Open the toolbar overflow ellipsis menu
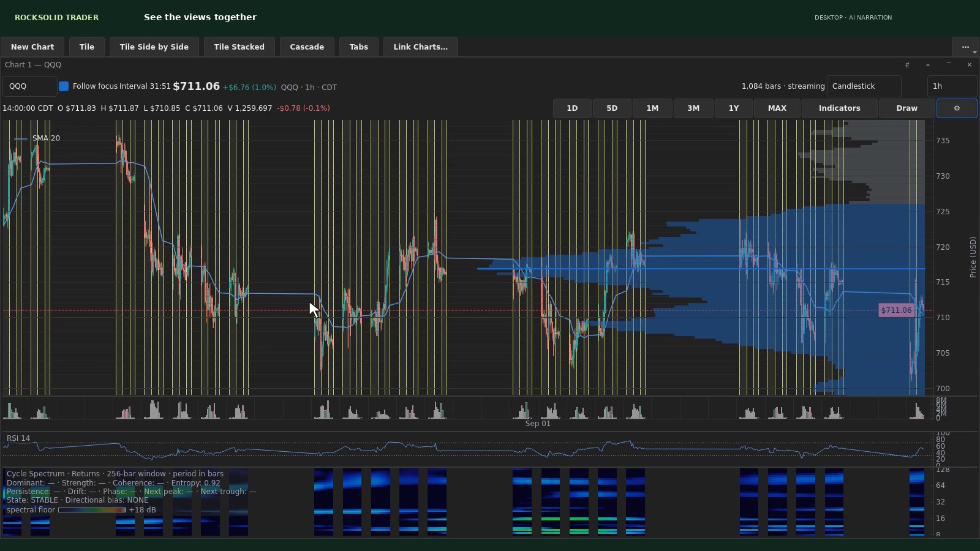Image resolution: width=980 pixels, height=551 pixels. [965, 47]
